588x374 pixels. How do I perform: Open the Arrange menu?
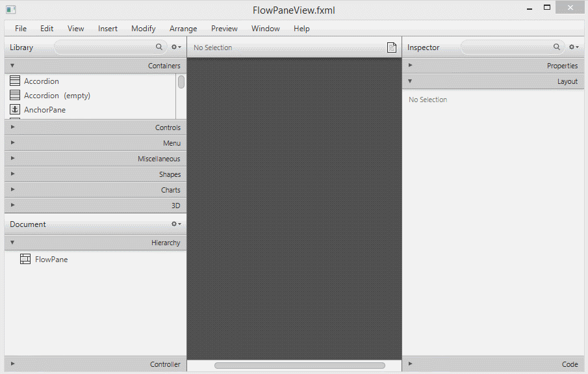pyautogui.click(x=183, y=29)
